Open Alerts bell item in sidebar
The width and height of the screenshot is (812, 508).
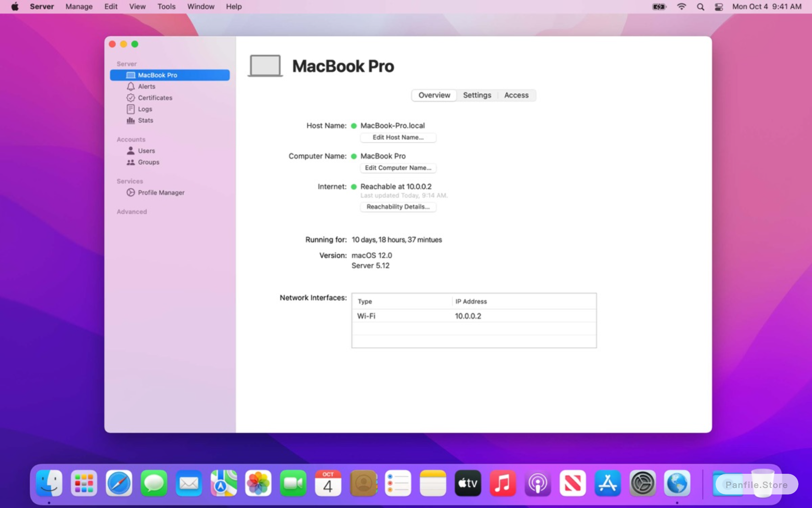141,86
